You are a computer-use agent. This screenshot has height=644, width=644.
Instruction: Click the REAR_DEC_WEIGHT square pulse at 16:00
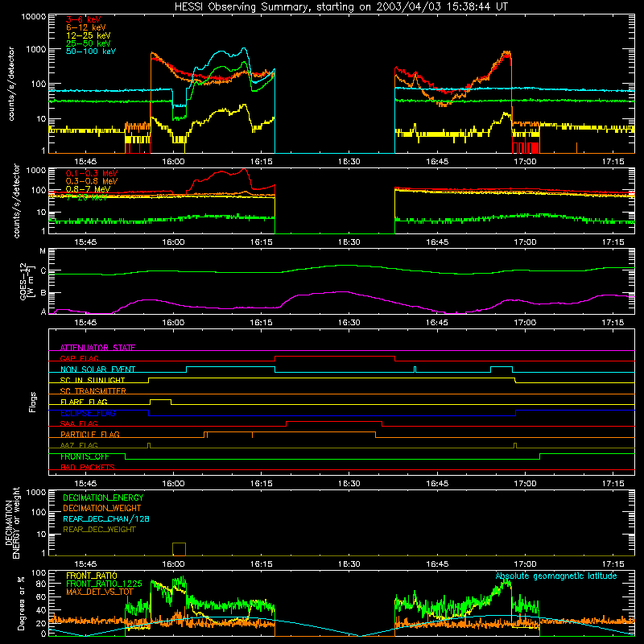179,549
